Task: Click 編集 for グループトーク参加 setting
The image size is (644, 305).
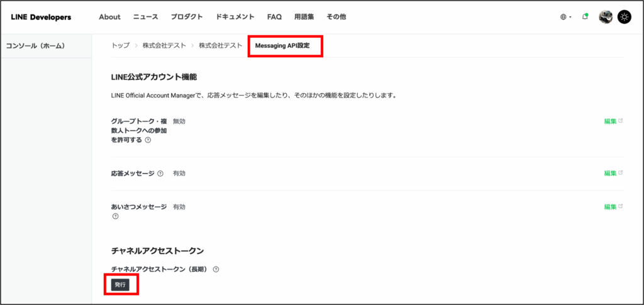Action: point(613,121)
